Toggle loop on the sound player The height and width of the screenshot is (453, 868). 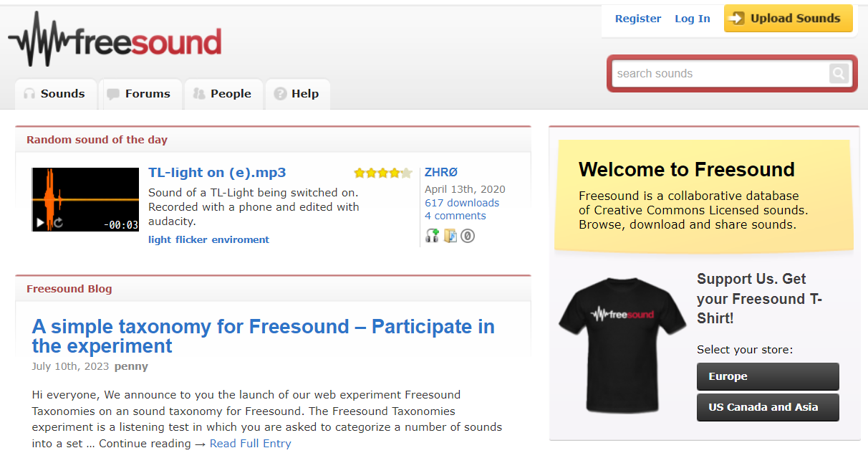click(x=59, y=223)
